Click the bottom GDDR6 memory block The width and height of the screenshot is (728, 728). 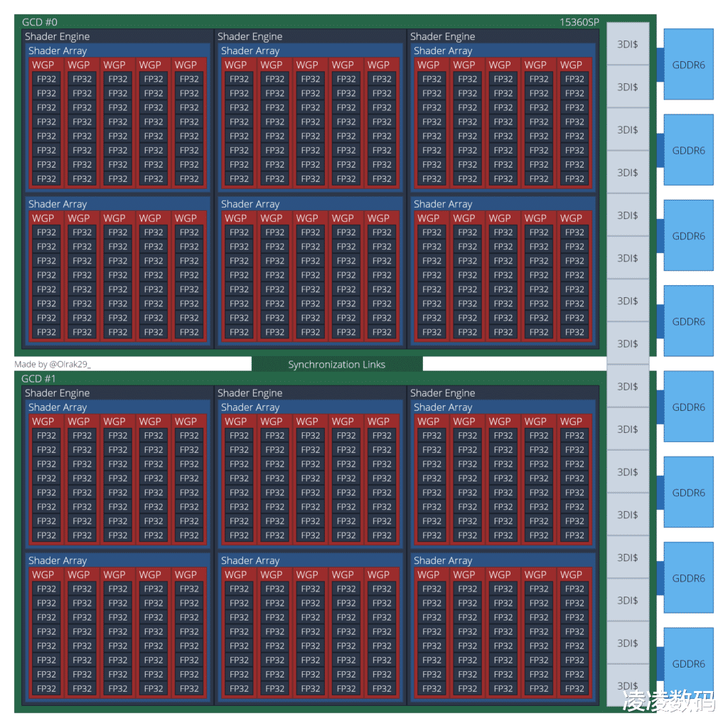[687, 663]
